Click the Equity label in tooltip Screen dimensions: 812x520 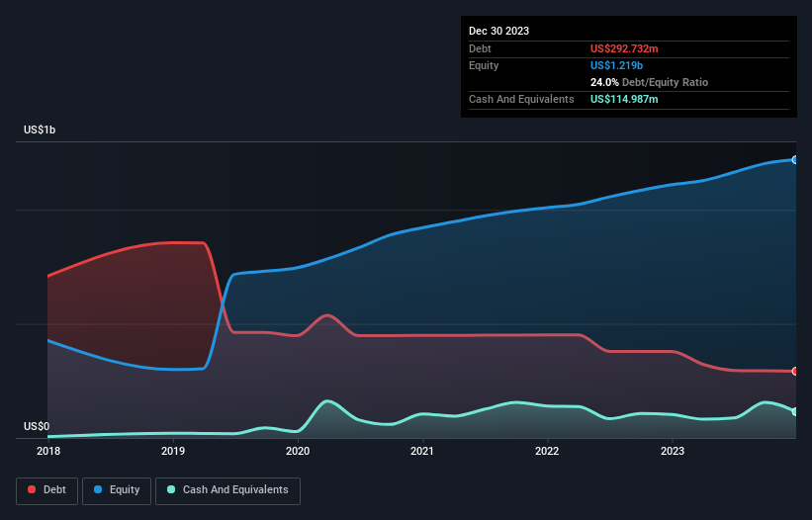point(484,65)
